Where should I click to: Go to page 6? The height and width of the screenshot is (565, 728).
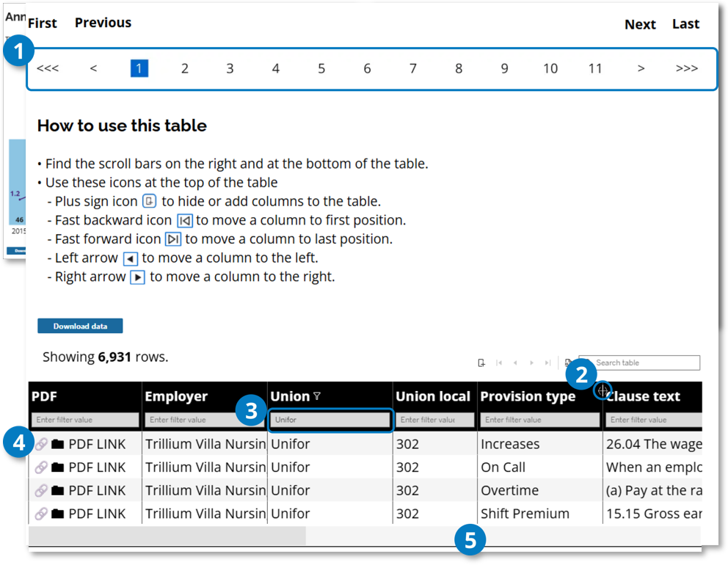367,69
